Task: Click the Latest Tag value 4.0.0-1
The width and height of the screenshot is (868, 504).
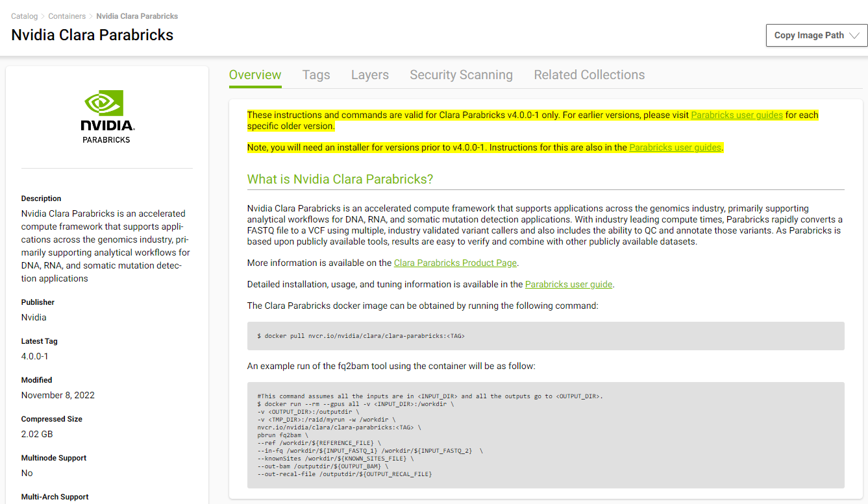Action: (35, 356)
